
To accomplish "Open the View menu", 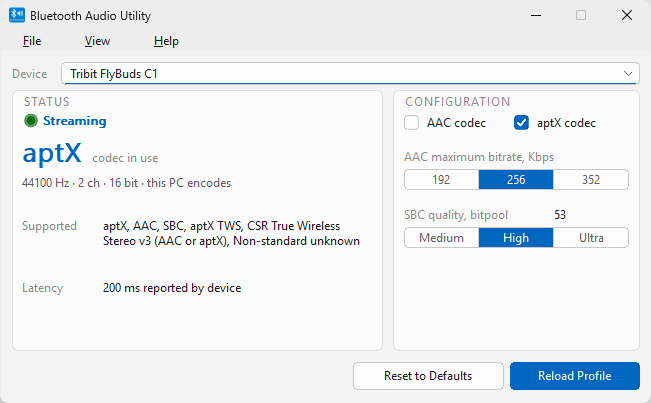I will pyautogui.click(x=97, y=41).
